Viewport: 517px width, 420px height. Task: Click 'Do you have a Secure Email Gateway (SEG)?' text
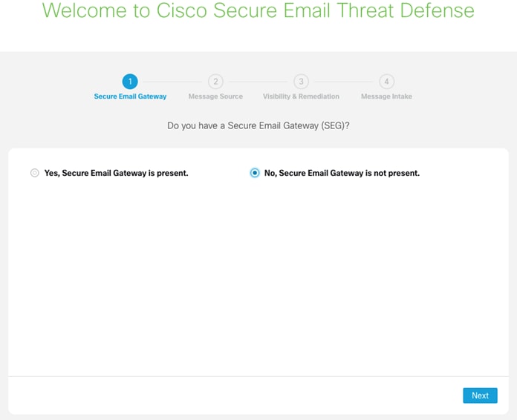pos(258,126)
